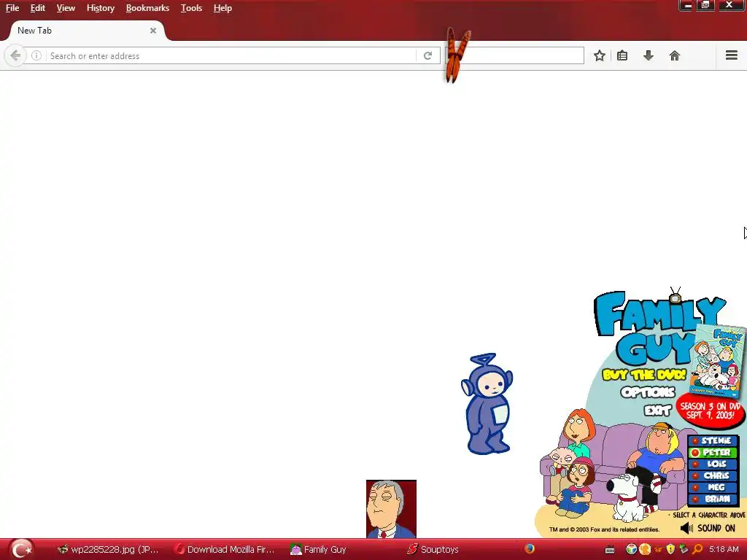Click the orange round tray icon
This screenshot has height=560, width=747.
pyautogui.click(x=645, y=550)
